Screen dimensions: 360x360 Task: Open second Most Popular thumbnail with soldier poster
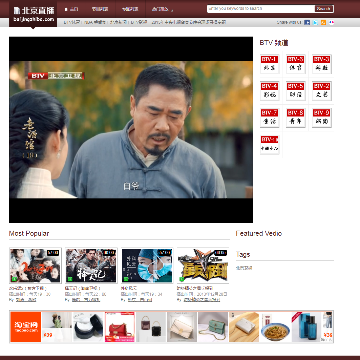click(91, 266)
